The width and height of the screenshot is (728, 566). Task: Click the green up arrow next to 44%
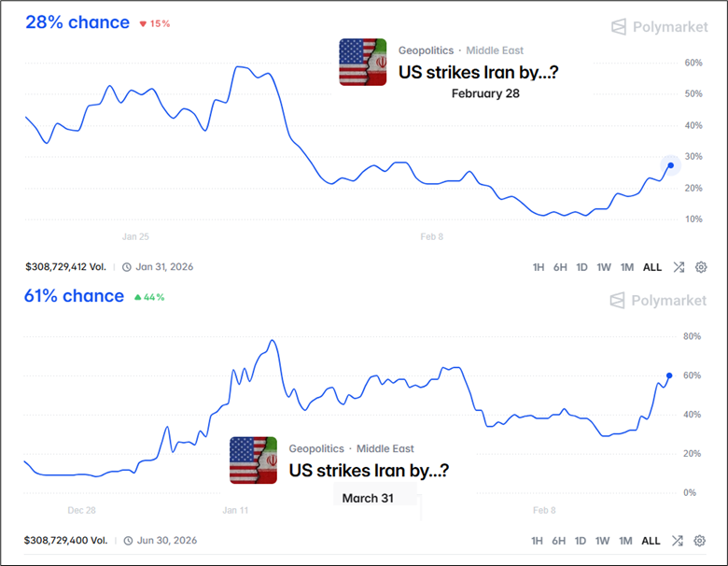tap(138, 297)
